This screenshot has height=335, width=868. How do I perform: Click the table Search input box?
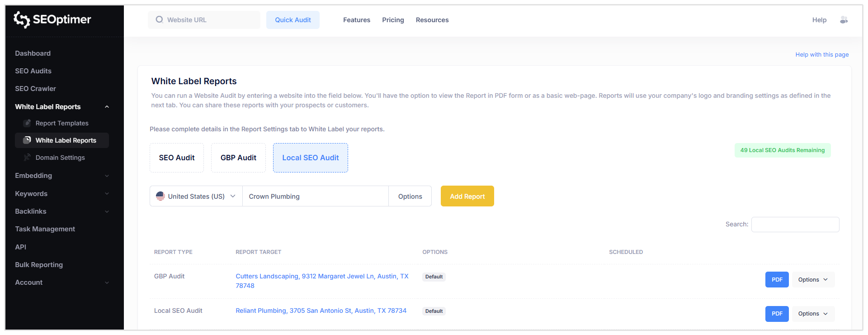pos(795,225)
